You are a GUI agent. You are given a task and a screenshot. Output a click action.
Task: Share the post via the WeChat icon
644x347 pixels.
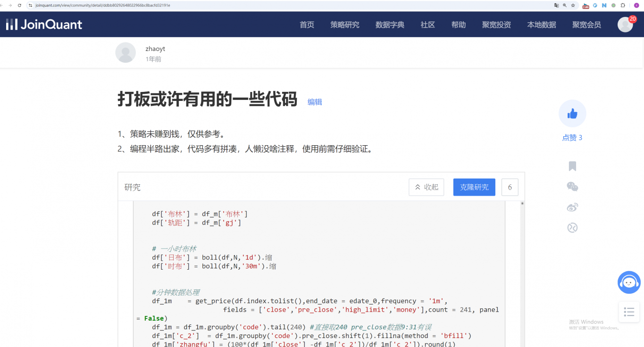[572, 187]
